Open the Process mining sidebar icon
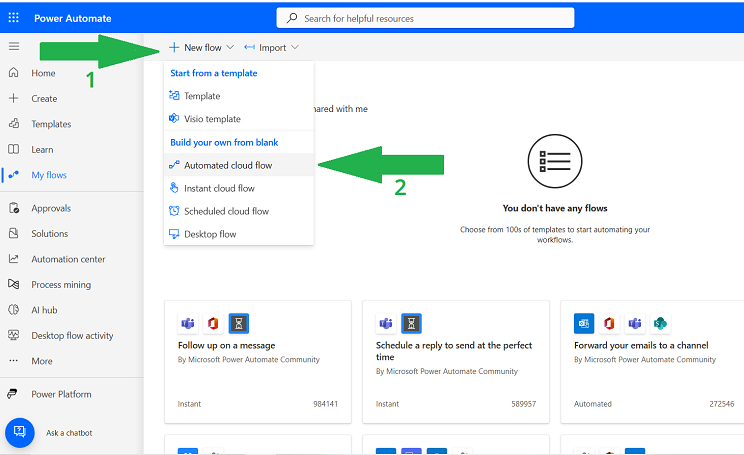 tap(13, 285)
